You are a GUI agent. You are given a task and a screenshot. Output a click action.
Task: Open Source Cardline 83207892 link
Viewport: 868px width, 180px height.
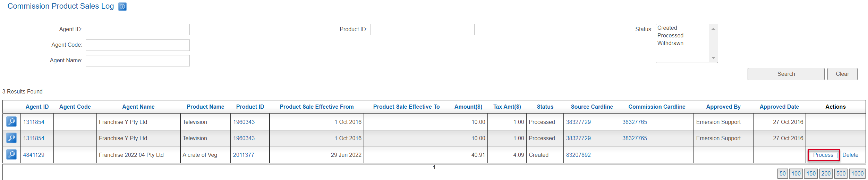click(x=578, y=155)
